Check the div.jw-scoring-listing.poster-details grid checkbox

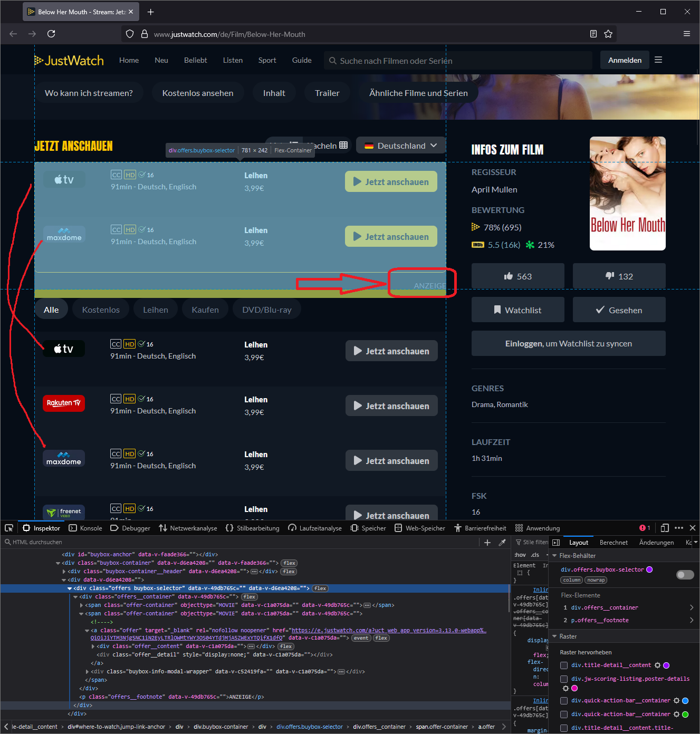564,679
